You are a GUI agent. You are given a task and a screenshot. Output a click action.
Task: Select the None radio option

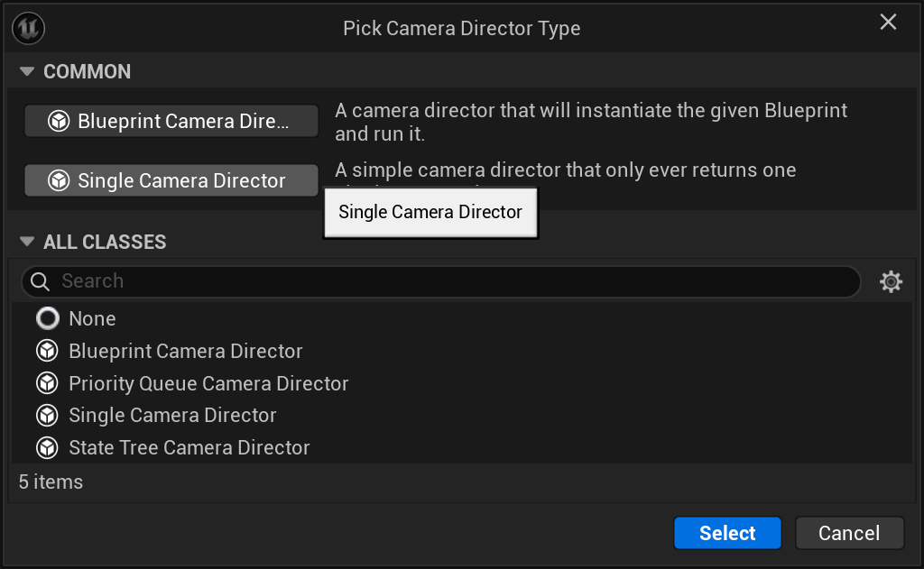[47, 318]
